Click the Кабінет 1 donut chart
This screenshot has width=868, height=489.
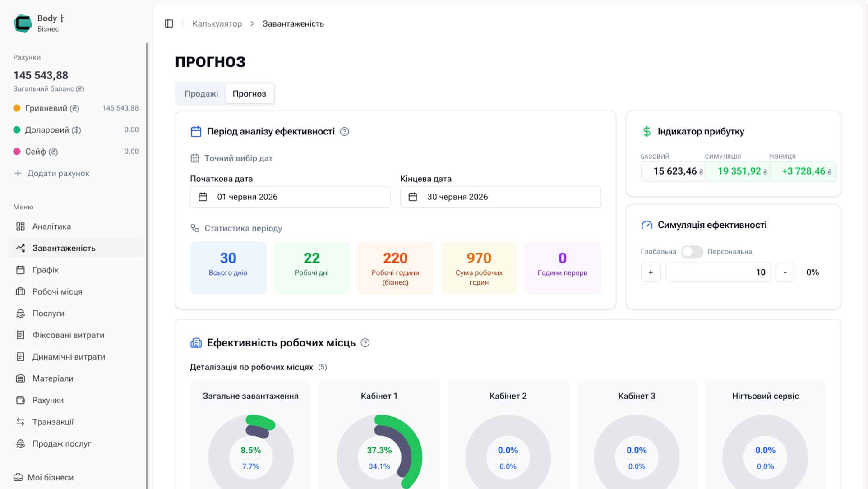point(379,452)
